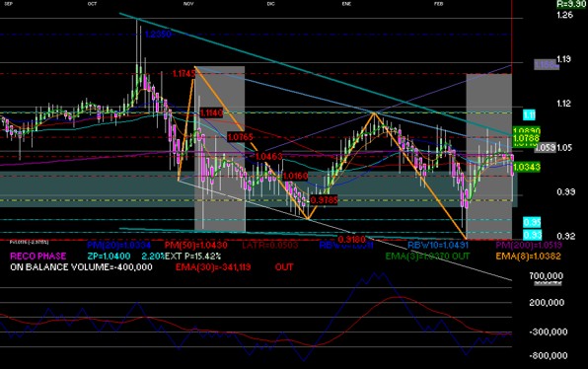Click the EMA(30)=-341,113 readout
588x369 pixels.
tap(213, 267)
